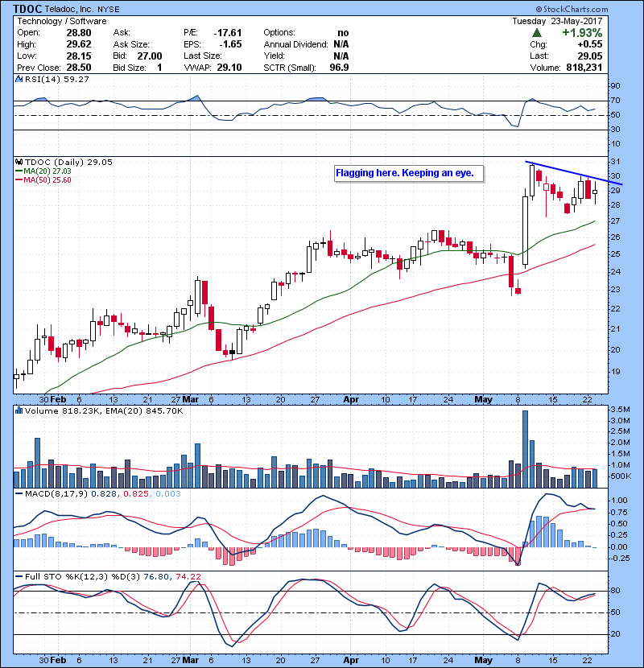Click the MACD signal value 0.825

(136, 494)
